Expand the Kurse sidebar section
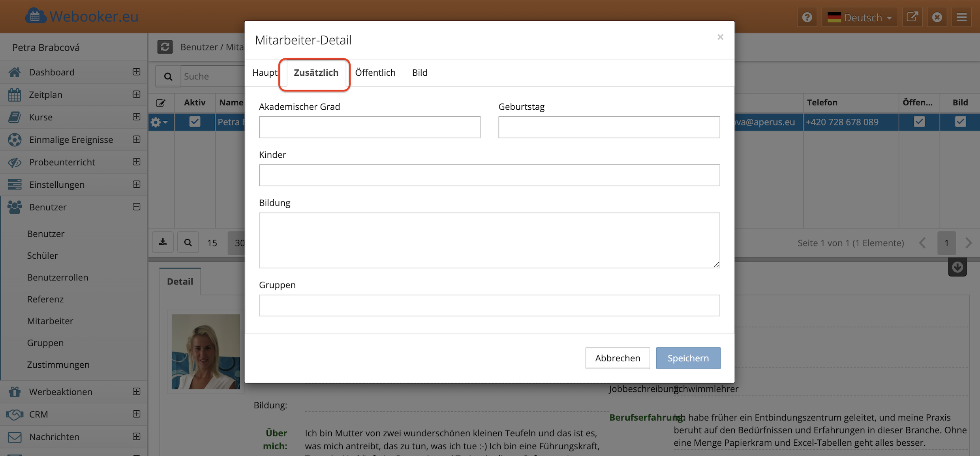980x456 pixels. 137,117
